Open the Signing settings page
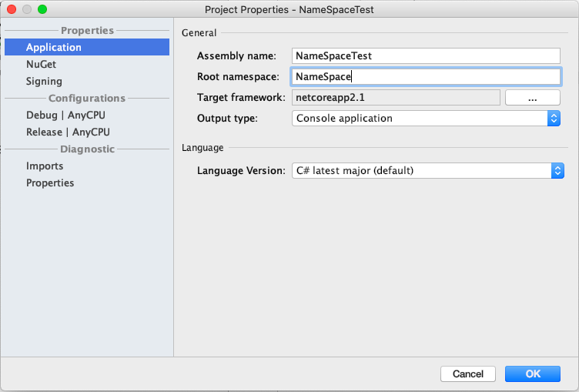 pyautogui.click(x=44, y=81)
